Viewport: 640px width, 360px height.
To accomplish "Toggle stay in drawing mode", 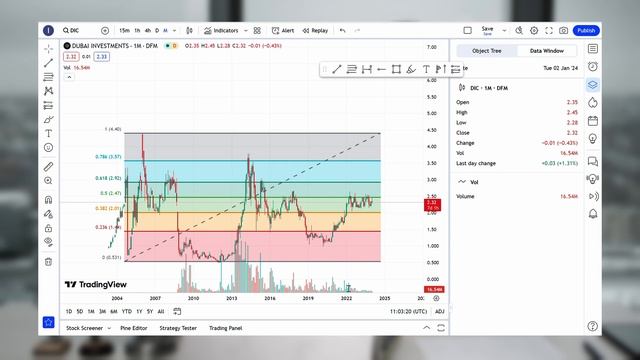I will tap(49, 214).
